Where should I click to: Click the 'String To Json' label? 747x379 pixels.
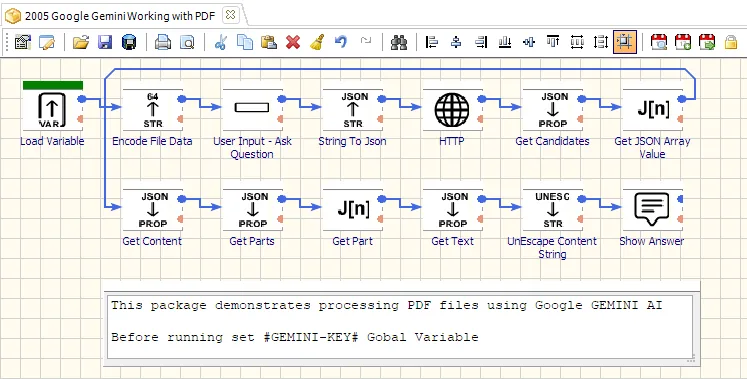pos(352,141)
